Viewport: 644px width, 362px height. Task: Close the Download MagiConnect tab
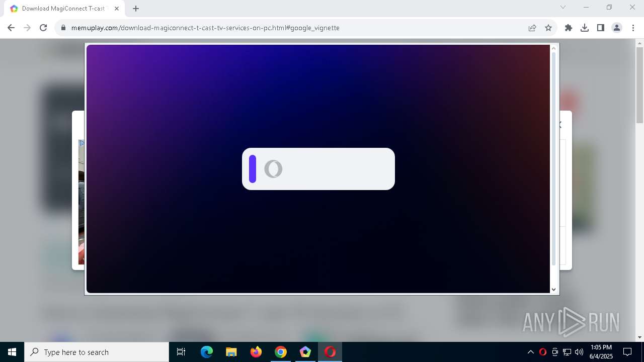pyautogui.click(x=117, y=9)
